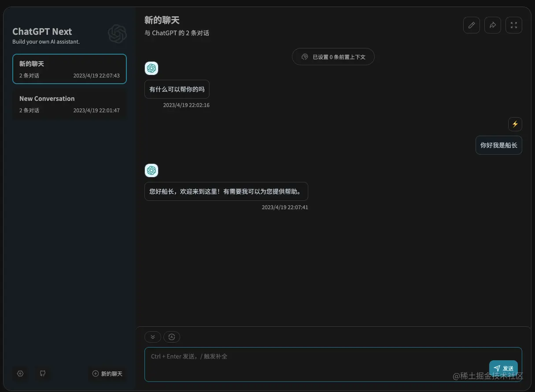Viewport: 535px width, 392px height.
Task: Visit the GitHub repository icon
Action: pos(43,374)
